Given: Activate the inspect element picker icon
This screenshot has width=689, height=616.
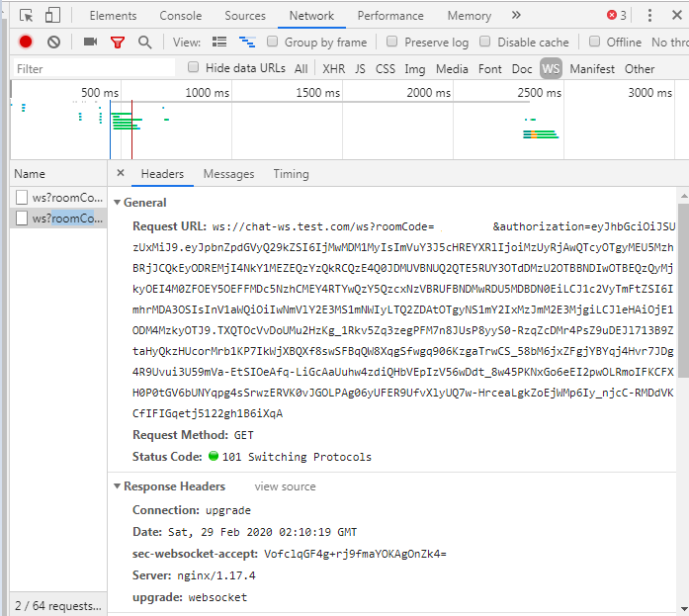Looking at the screenshot, I should [27, 16].
